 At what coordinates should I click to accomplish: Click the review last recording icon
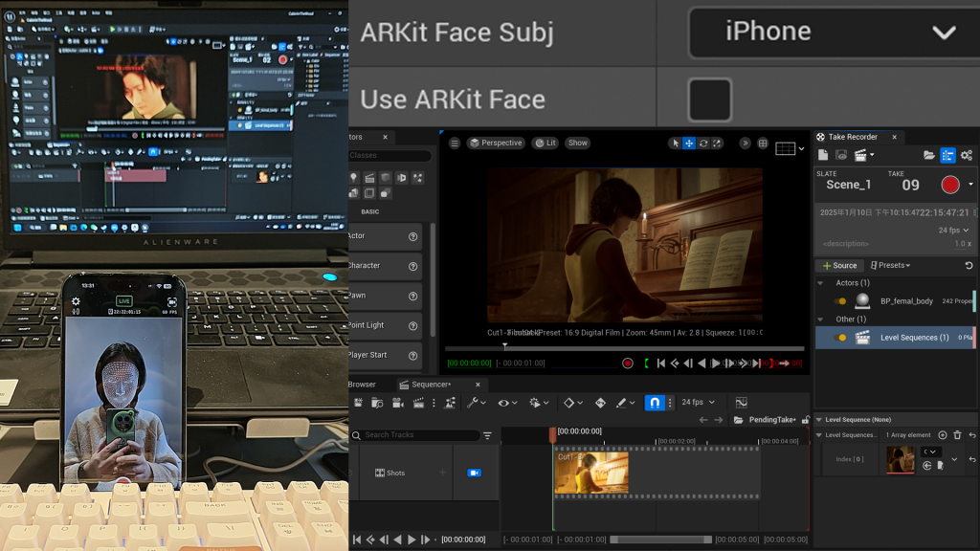tap(841, 156)
